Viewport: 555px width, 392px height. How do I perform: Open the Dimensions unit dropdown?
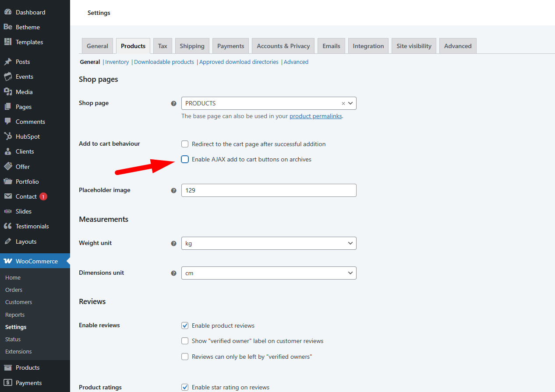point(269,273)
